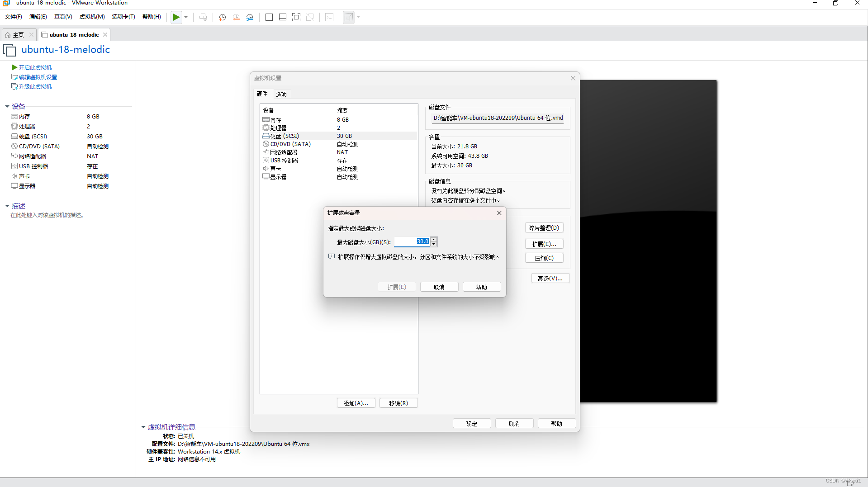Open the power options dropdown arrow
The height and width of the screenshot is (487, 868).
185,17
